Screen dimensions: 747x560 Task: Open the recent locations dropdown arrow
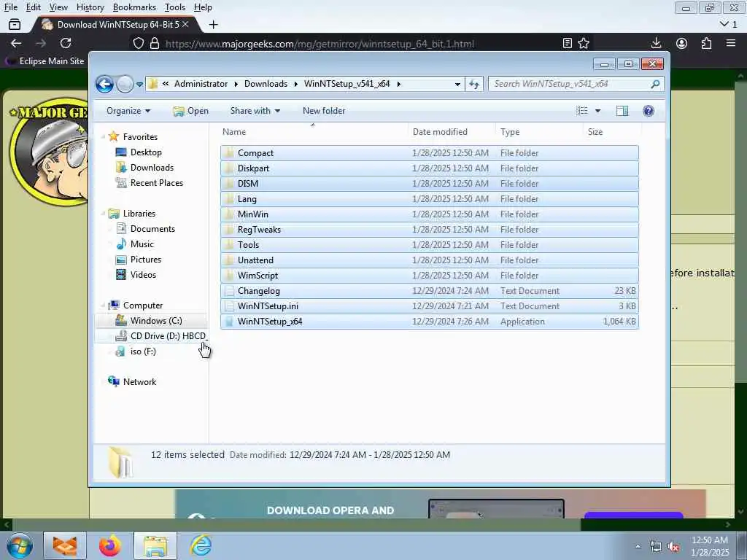point(139,85)
